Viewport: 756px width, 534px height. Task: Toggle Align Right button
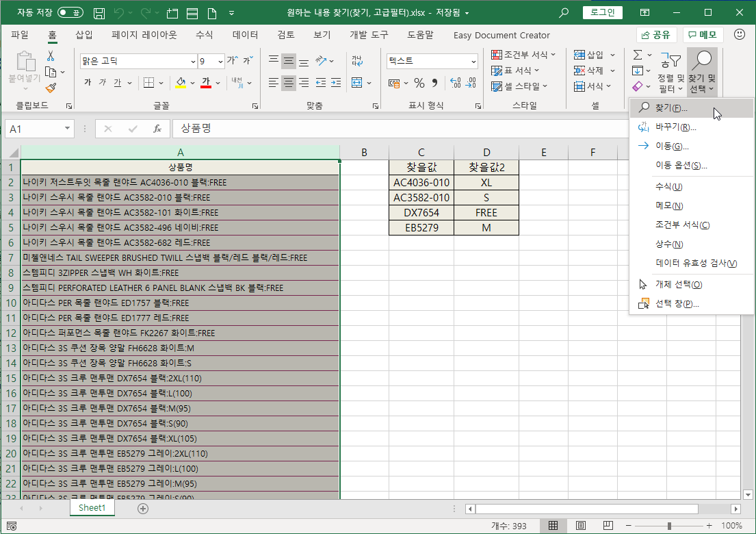coord(304,83)
